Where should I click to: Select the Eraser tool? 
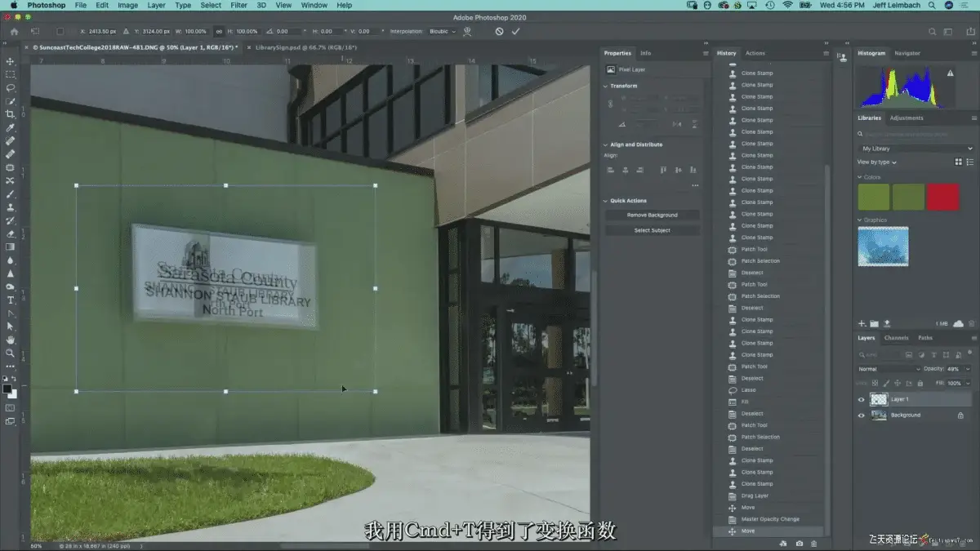(10, 233)
